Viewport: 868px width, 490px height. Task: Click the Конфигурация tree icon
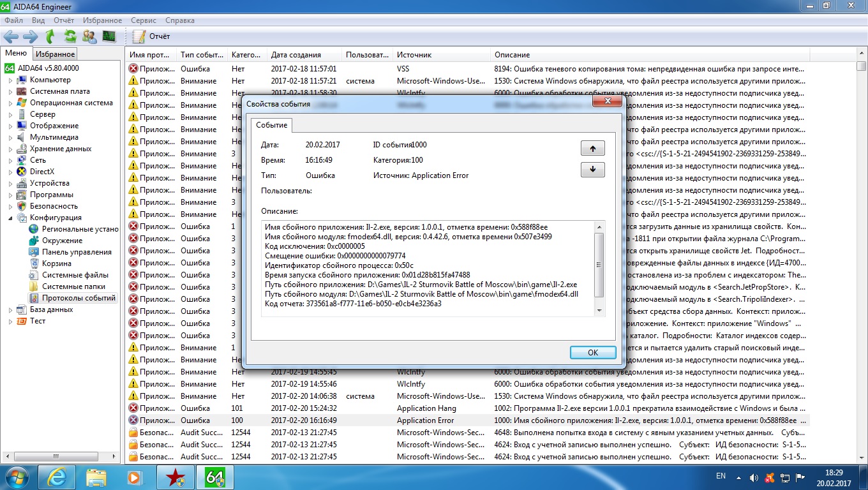22,218
